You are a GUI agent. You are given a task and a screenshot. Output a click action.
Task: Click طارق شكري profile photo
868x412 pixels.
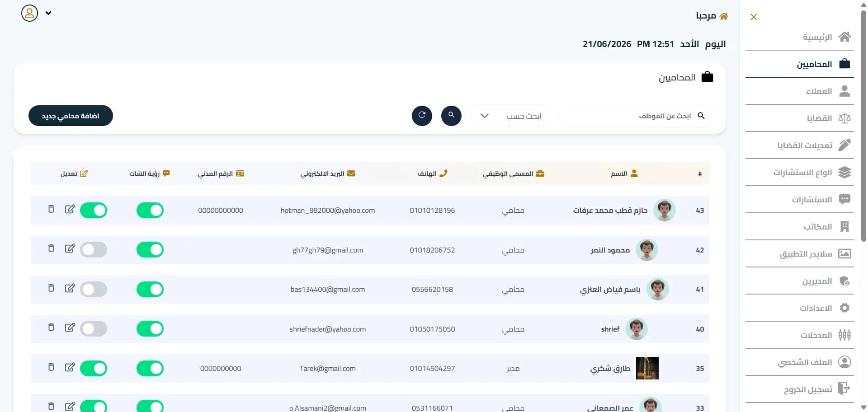[647, 368]
